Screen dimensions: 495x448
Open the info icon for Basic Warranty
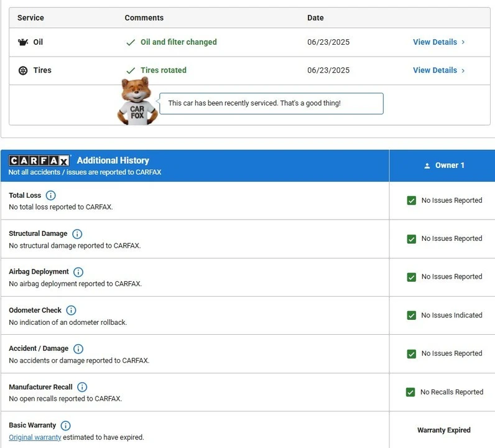(66, 426)
